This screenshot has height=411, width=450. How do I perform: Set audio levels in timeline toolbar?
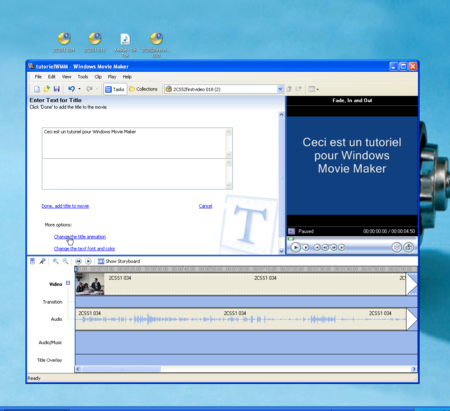32,261
